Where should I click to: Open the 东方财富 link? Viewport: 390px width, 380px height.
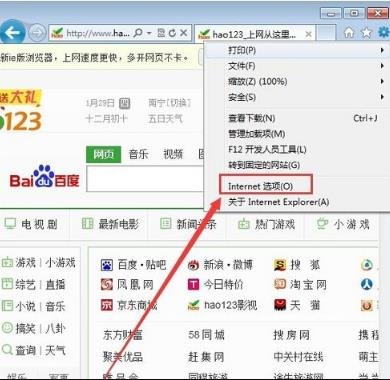pyautogui.click(x=123, y=335)
